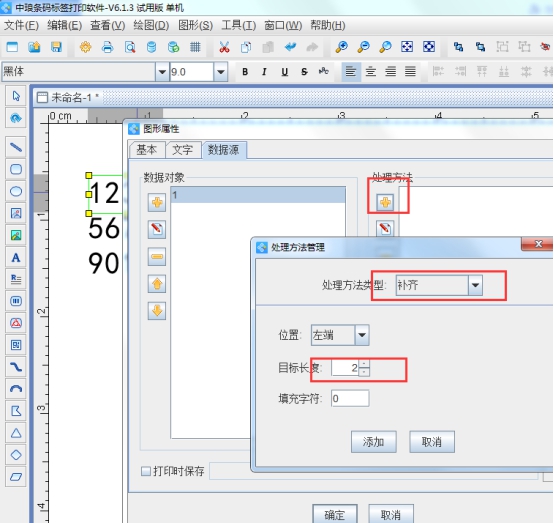Open the font size 9.0 dropdown
The image size is (554, 523).
tap(221, 72)
